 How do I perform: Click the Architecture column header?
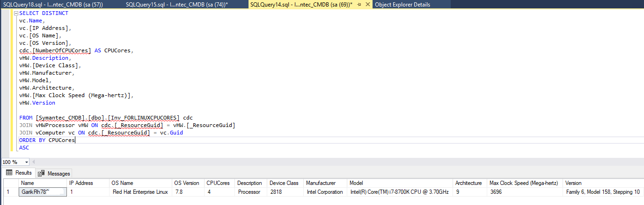click(x=470, y=183)
